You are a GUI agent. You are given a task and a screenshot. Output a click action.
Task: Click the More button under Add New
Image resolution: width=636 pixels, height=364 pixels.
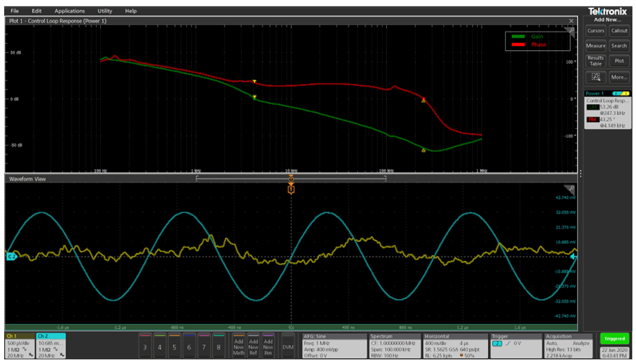(x=619, y=77)
